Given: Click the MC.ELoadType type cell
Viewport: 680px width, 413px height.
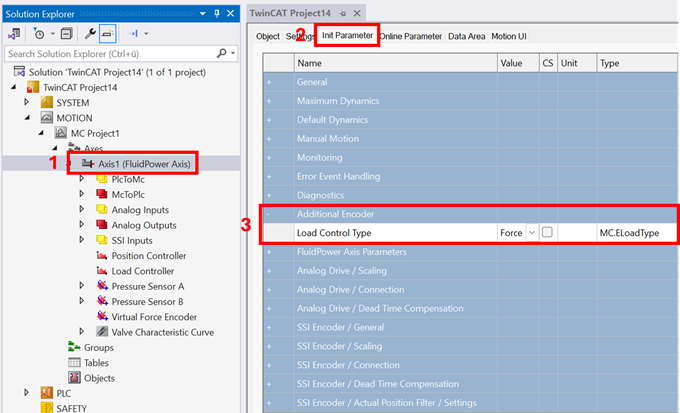Looking at the screenshot, I should point(637,233).
